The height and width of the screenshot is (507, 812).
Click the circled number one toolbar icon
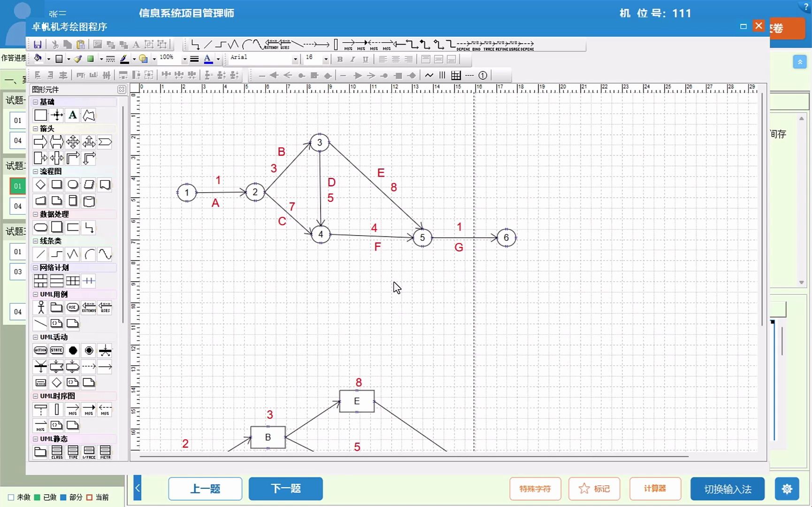click(x=483, y=75)
